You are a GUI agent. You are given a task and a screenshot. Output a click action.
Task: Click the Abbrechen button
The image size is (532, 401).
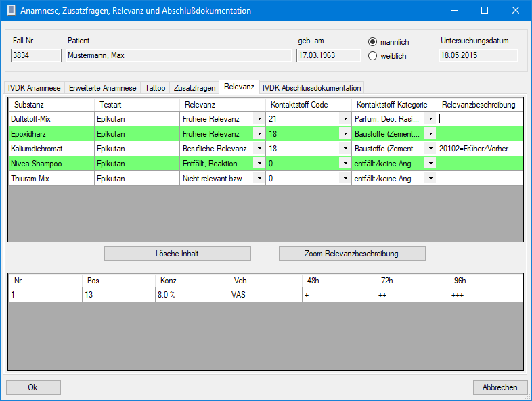pyautogui.click(x=500, y=387)
